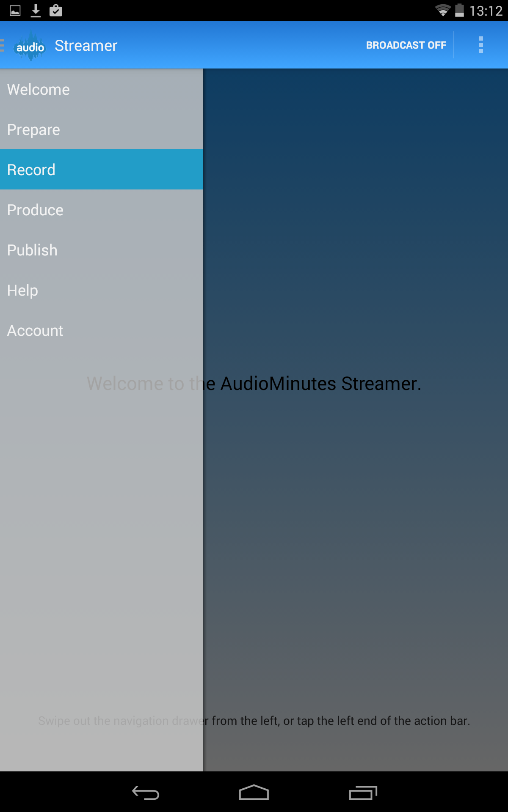
Task: Tap the 13:12 clock in status bar
Action: pos(486,11)
